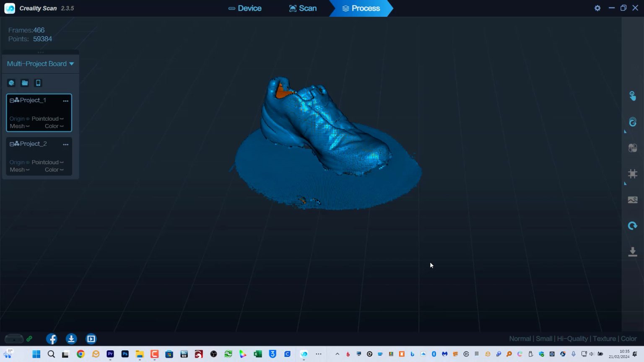The width and height of the screenshot is (644, 362).
Task: Select the Project_2 item in the board
Action: coord(39,156)
